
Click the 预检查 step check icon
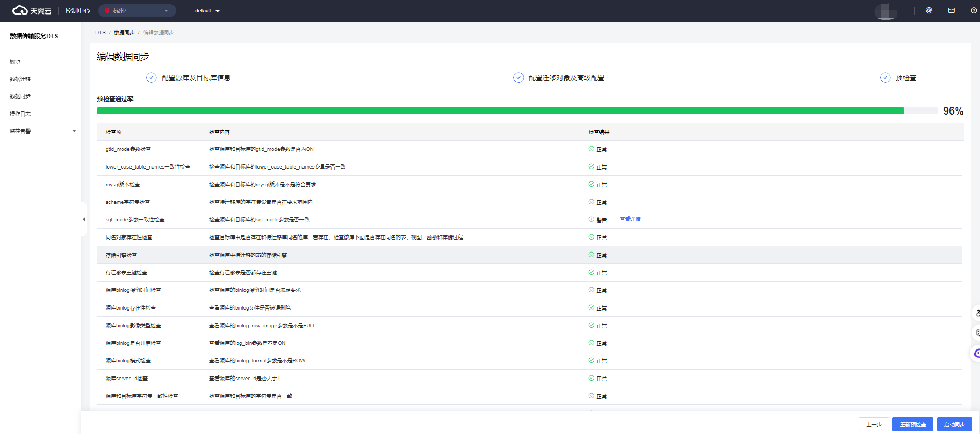click(885, 78)
